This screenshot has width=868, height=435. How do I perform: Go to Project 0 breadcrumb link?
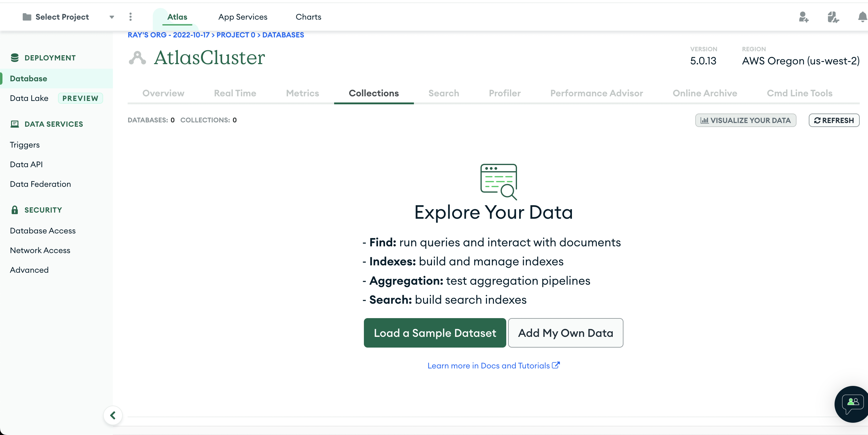(x=236, y=35)
